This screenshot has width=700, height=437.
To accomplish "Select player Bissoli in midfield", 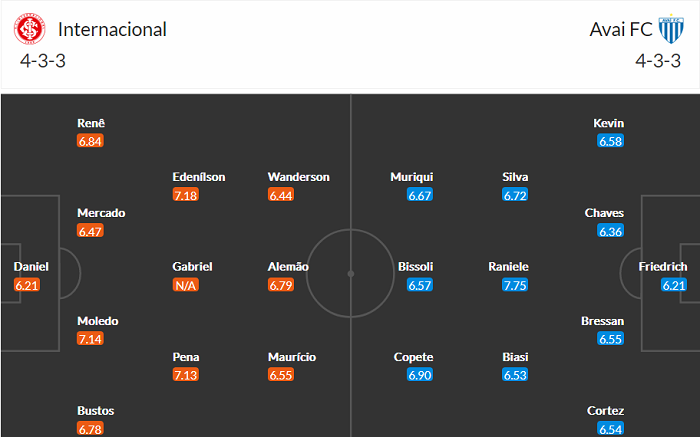I will point(414,267).
